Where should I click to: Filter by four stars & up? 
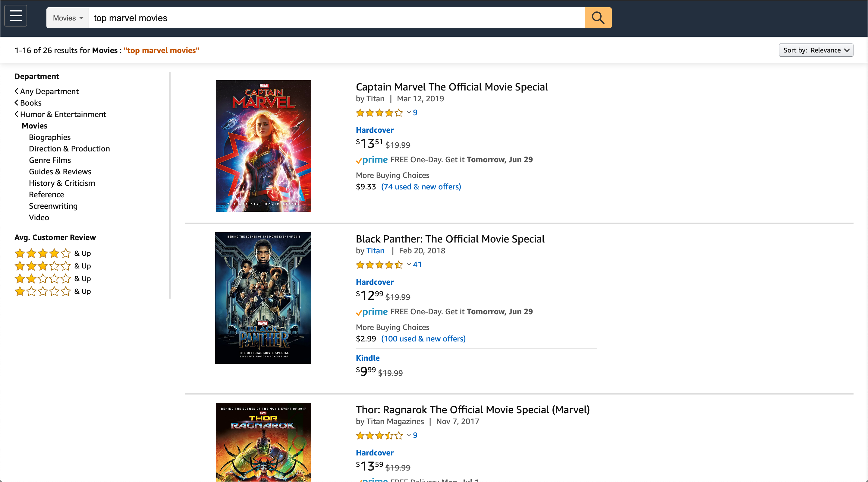click(x=52, y=253)
